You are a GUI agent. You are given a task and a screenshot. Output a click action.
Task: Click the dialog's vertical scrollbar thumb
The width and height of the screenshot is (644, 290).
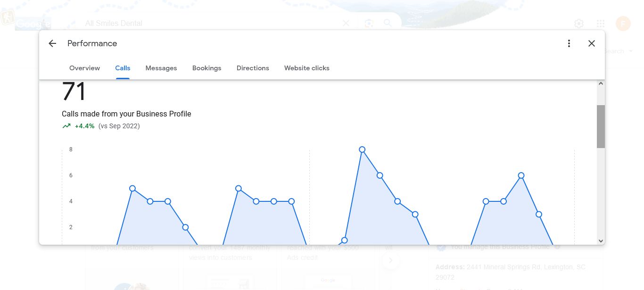pos(601,126)
